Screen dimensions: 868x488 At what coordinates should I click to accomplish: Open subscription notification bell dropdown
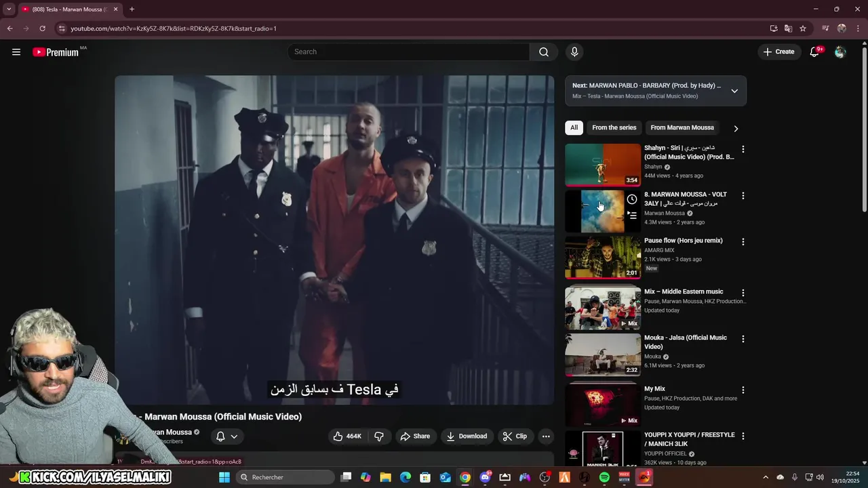coord(226,436)
